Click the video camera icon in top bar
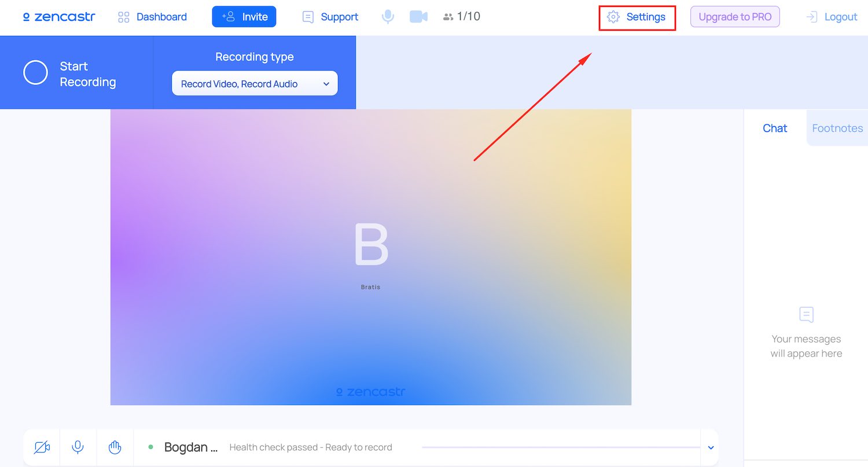This screenshot has width=868, height=467. click(418, 17)
